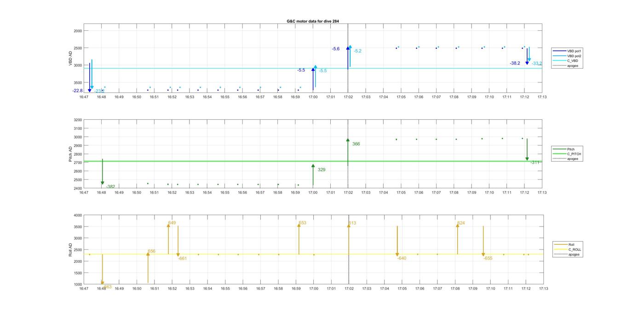Click the '4000' tick on Roll axis

pos(77,215)
